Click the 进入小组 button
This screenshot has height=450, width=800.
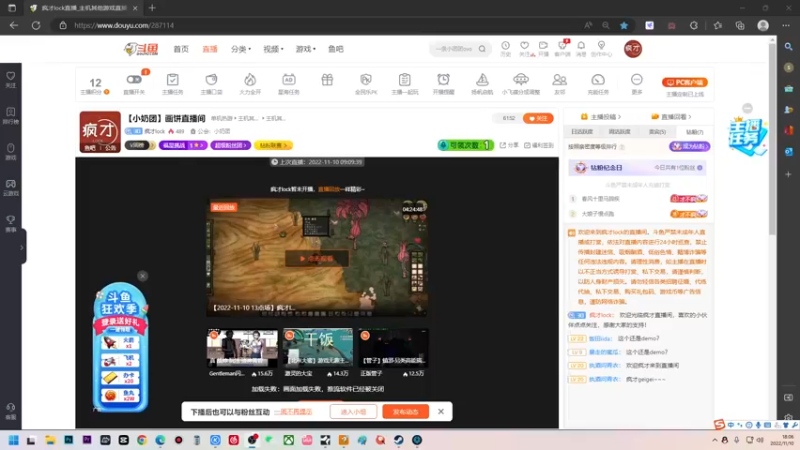click(354, 412)
